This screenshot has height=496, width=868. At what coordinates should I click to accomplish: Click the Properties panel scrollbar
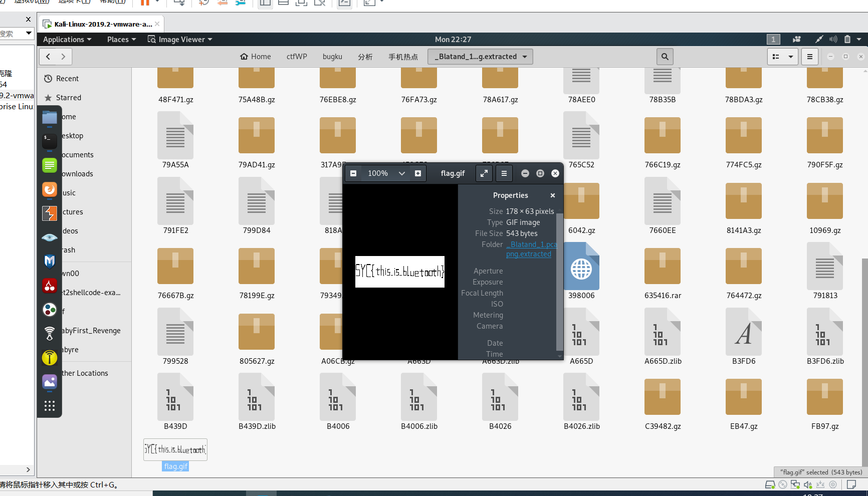559,282
